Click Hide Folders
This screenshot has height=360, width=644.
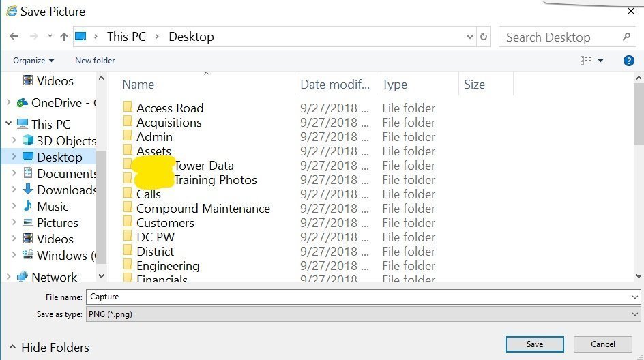tap(49, 348)
